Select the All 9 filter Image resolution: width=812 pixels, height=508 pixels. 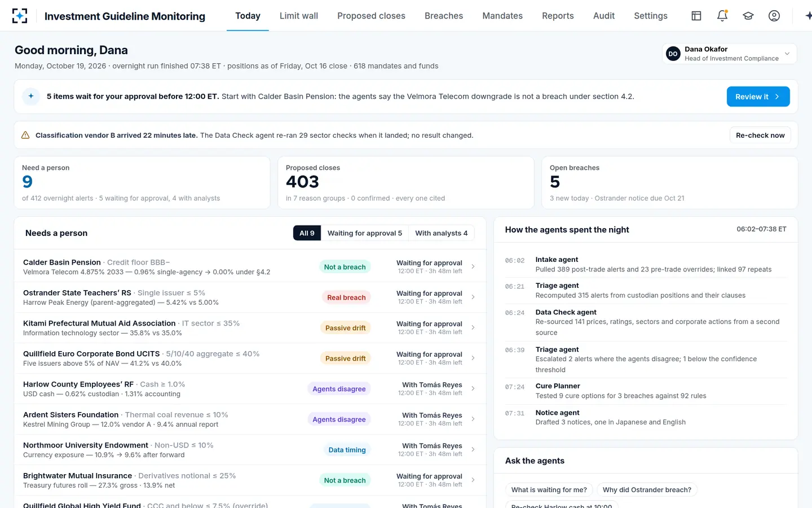pos(307,233)
